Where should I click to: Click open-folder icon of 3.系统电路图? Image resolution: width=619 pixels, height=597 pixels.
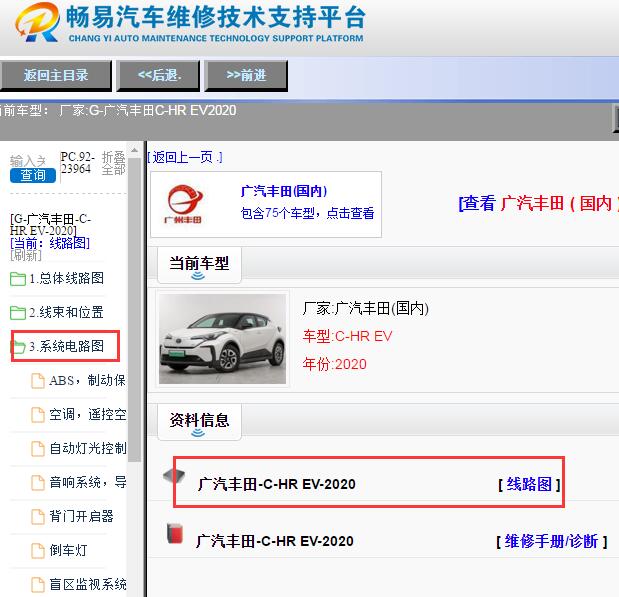[x=18, y=347]
